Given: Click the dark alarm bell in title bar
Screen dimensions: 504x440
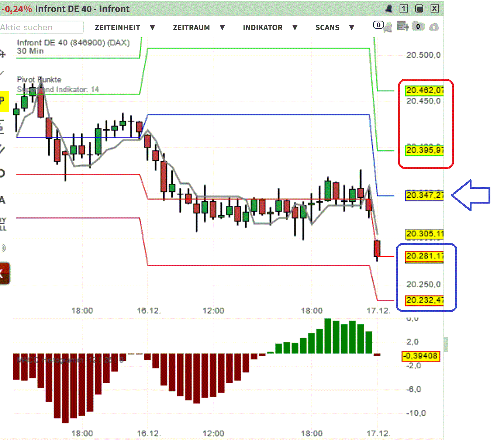Looking at the screenshot, I should [x=389, y=9].
